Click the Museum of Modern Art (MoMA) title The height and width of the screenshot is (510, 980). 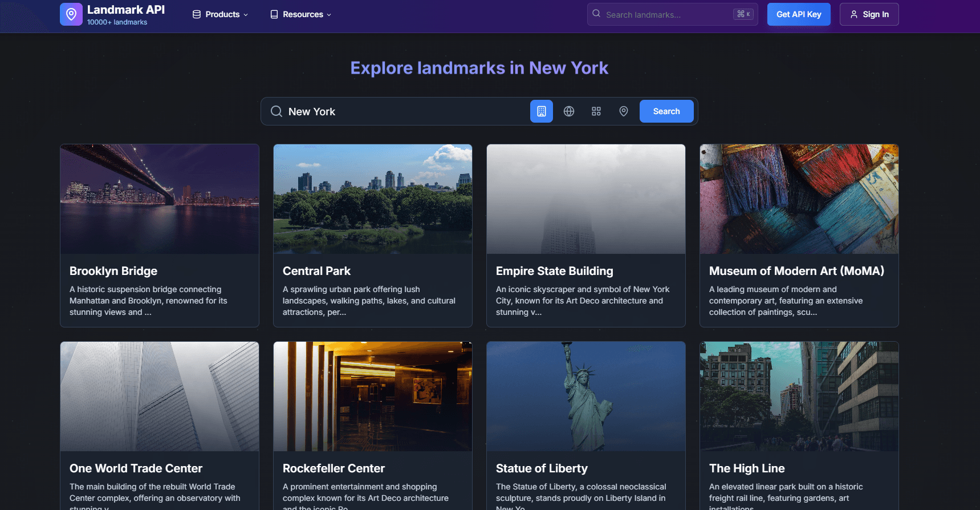796,271
